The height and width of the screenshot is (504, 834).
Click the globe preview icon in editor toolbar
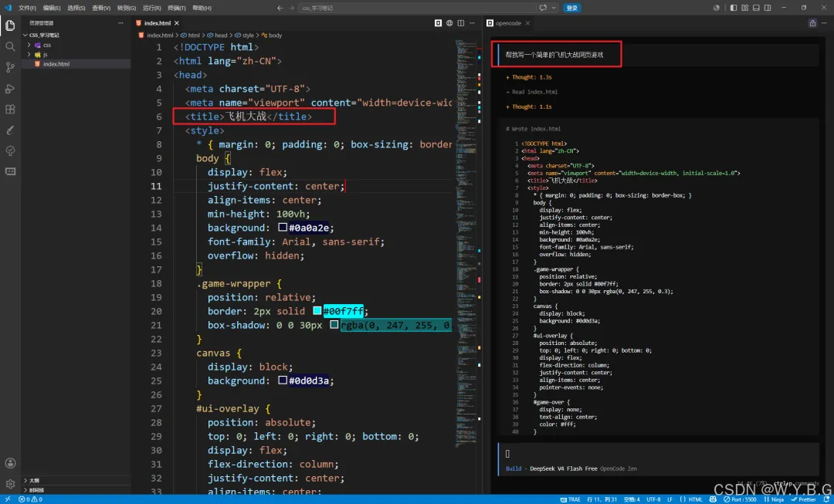coord(449,23)
